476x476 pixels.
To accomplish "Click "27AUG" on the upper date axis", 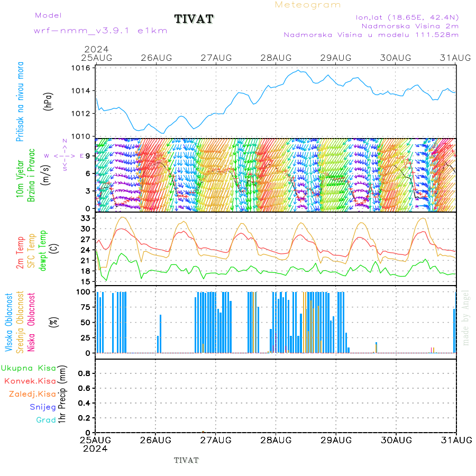I will coord(216,58).
